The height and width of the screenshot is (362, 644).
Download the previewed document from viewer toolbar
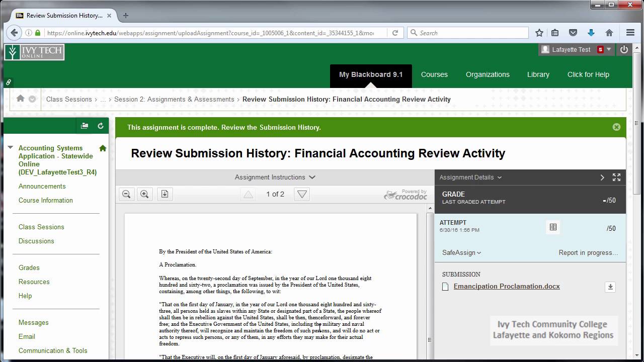click(x=165, y=194)
